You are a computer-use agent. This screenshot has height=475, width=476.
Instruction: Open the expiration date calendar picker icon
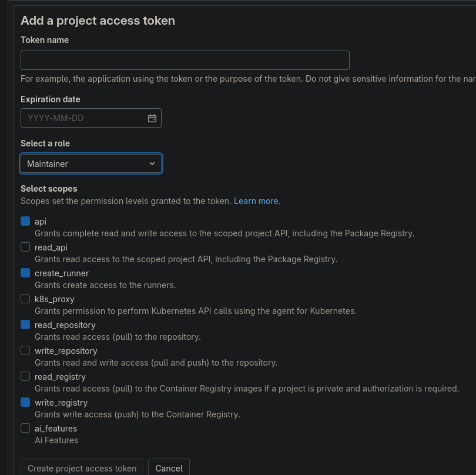tap(152, 118)
